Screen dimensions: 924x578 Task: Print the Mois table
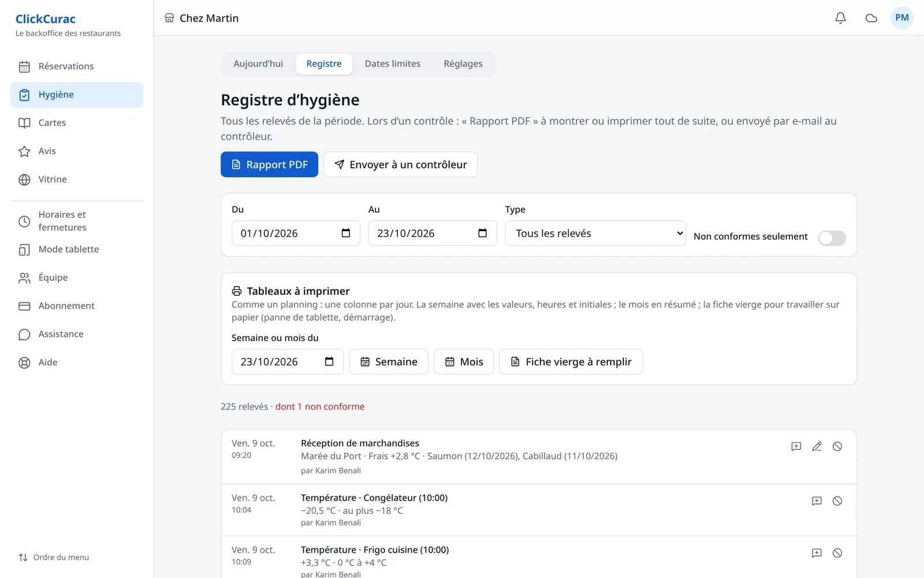coord(464,361)
